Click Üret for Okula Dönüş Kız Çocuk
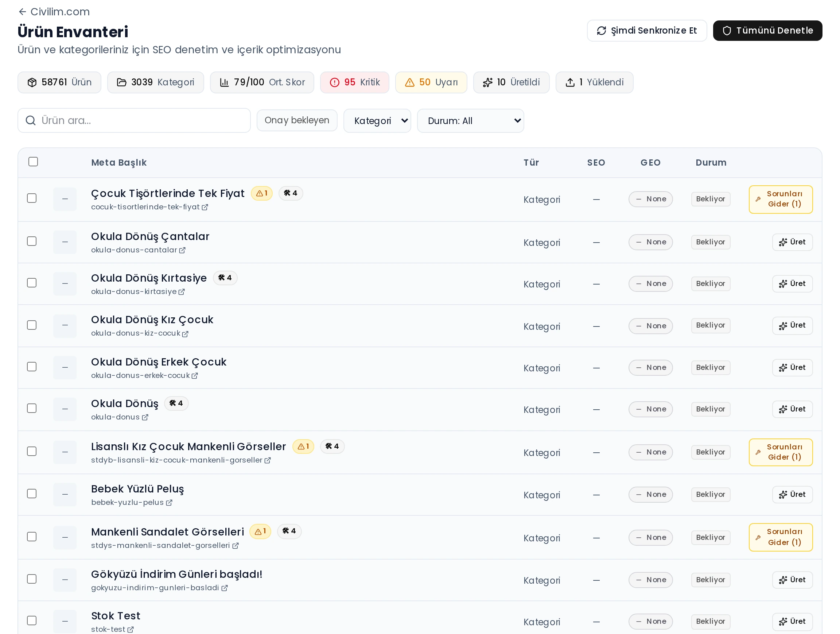This screenshot has height=634, width=840. (x=792, y=325)
